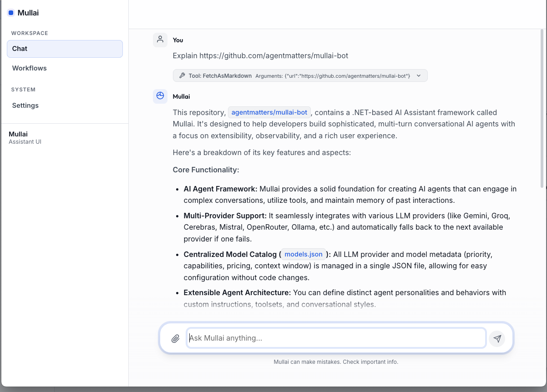Image resolution: width=547 pixels, height=392 pixels.
Task: Click the wrench icon in tool call row
Action: pos(182,76)
